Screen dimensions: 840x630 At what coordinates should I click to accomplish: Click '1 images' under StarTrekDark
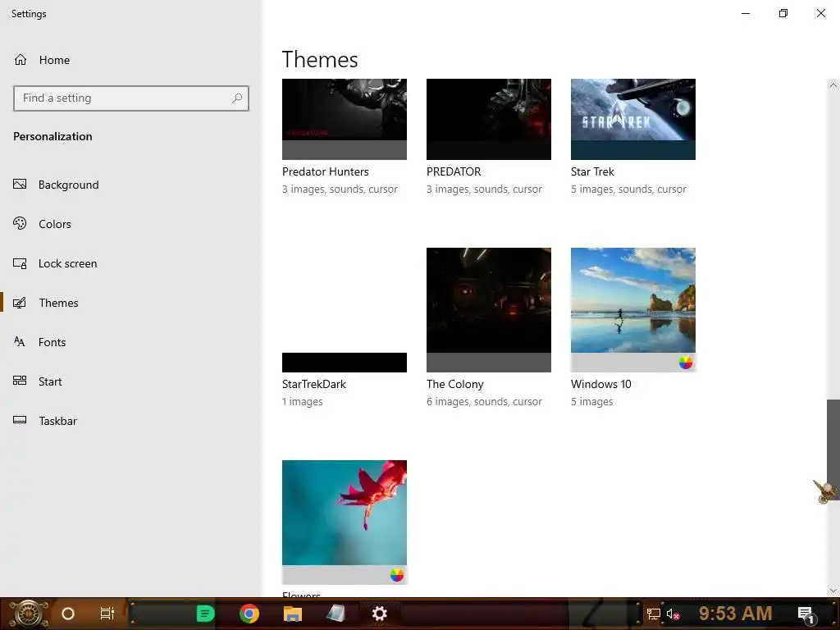[x=303, y=402]
